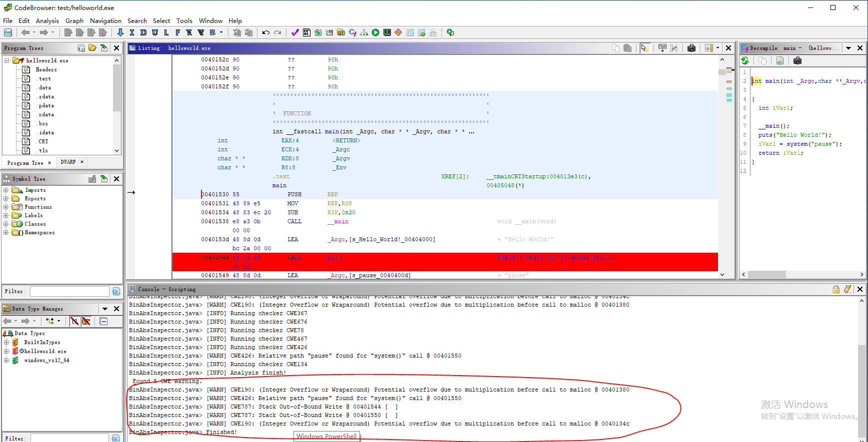Screen dimensions: 868x442
Task: Open the Analysis menu
Action: tap(47, 20)
